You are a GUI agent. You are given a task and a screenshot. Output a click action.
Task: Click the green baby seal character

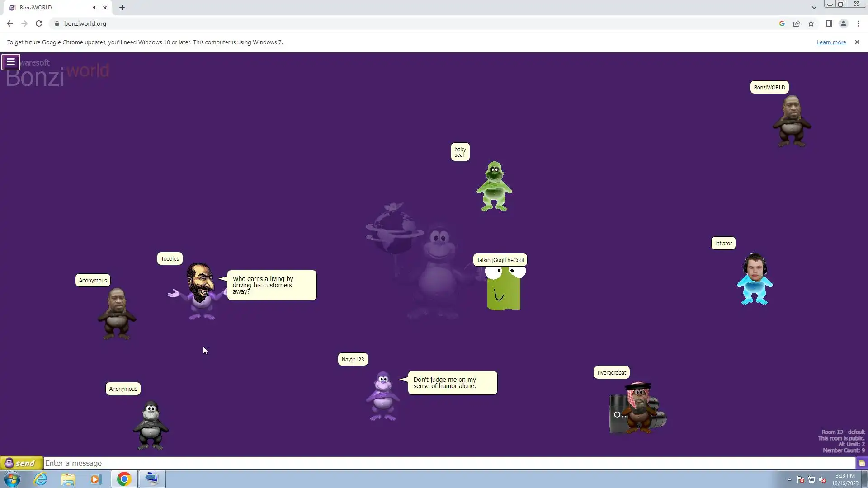coord(494,186)
